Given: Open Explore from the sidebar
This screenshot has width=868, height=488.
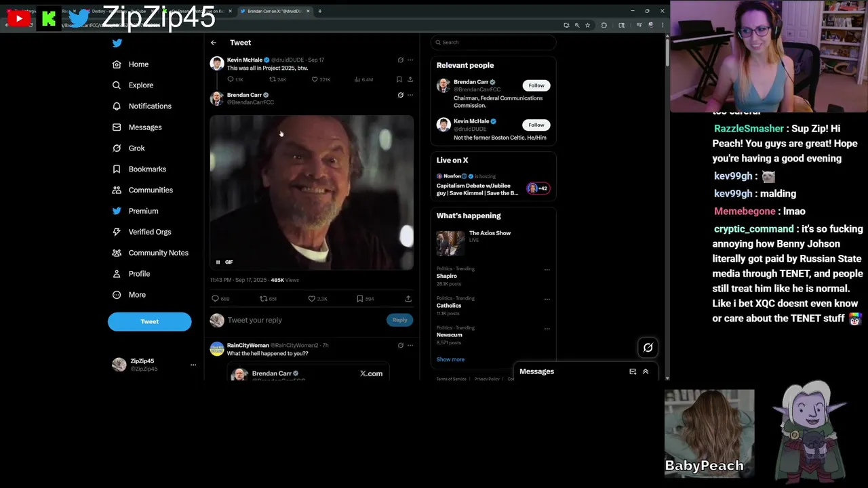Looking at the screenshot, I should [x=133, y=85].
